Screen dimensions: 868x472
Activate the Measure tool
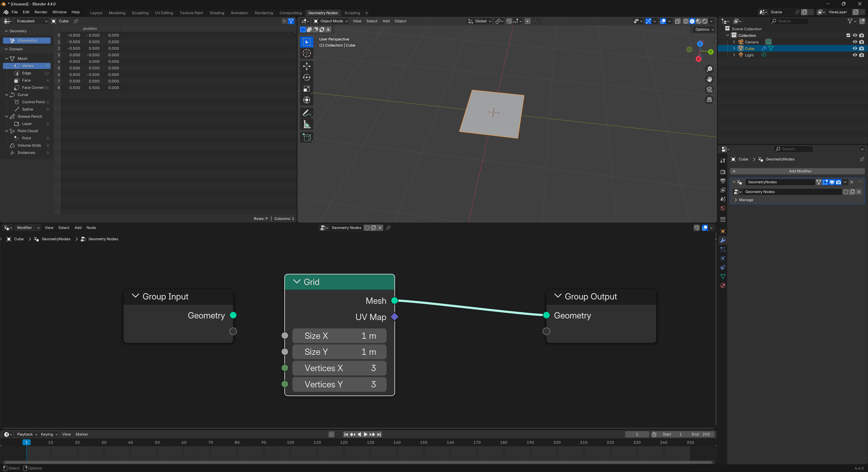(307, 124)
